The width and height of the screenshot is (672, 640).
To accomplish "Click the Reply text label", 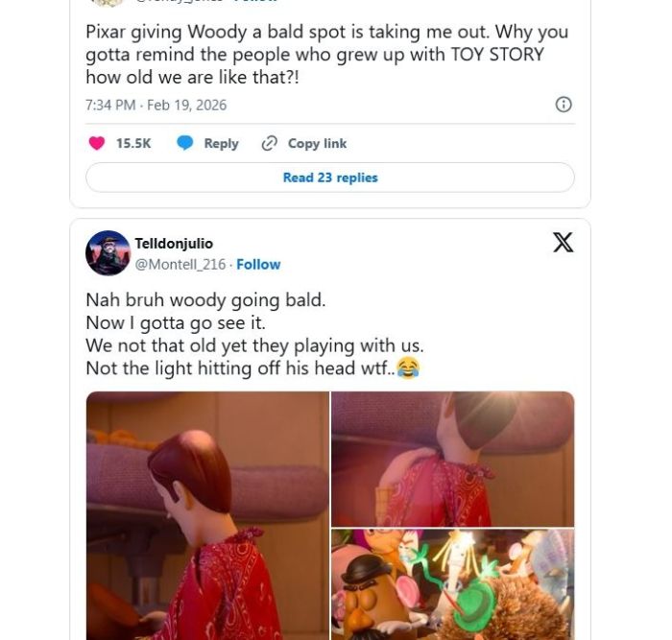I will click(x=221, y=143).
